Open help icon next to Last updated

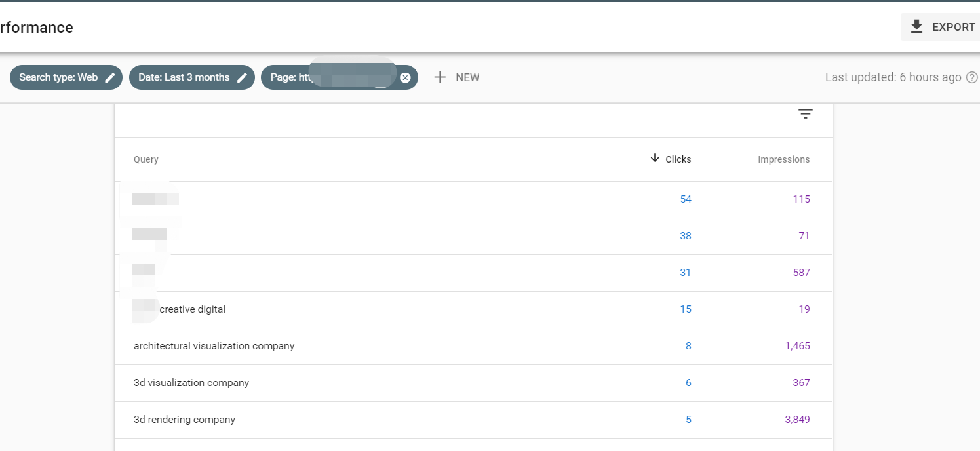click(972, 77)
